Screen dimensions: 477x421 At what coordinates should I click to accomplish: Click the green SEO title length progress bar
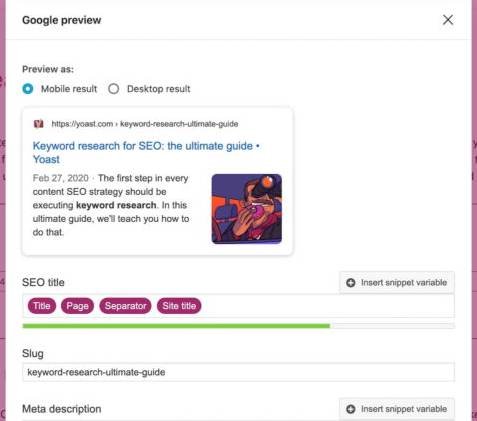click(176, 326)
